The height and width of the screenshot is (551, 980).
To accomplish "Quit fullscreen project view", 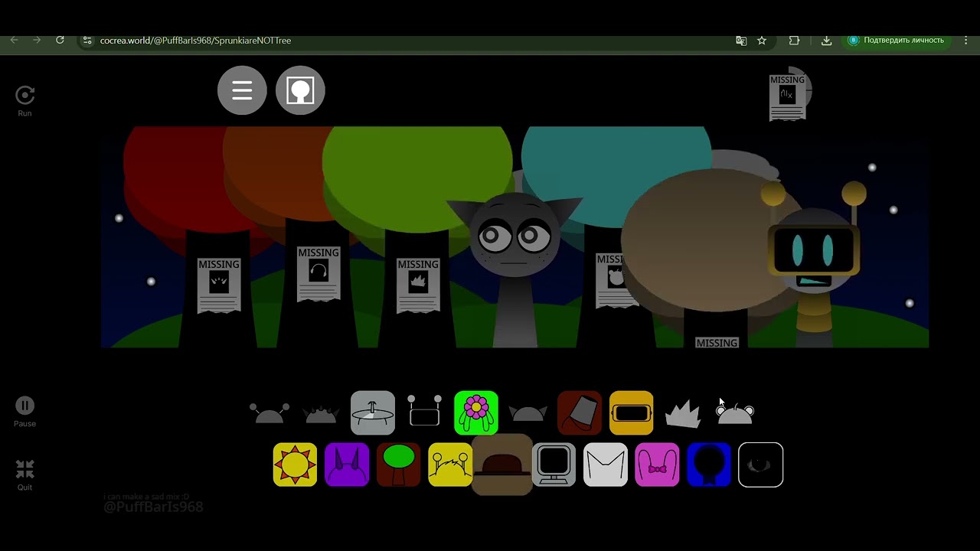I will click(24, 474).
